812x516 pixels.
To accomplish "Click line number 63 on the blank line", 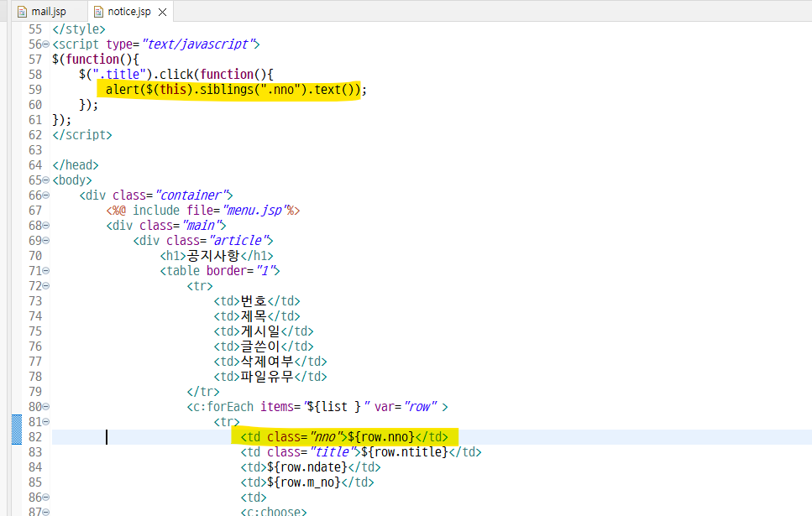I will tap(35, 150).
